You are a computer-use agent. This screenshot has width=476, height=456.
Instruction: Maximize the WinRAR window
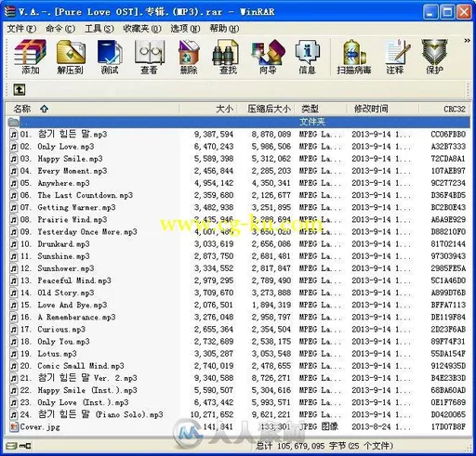[447, 12]
